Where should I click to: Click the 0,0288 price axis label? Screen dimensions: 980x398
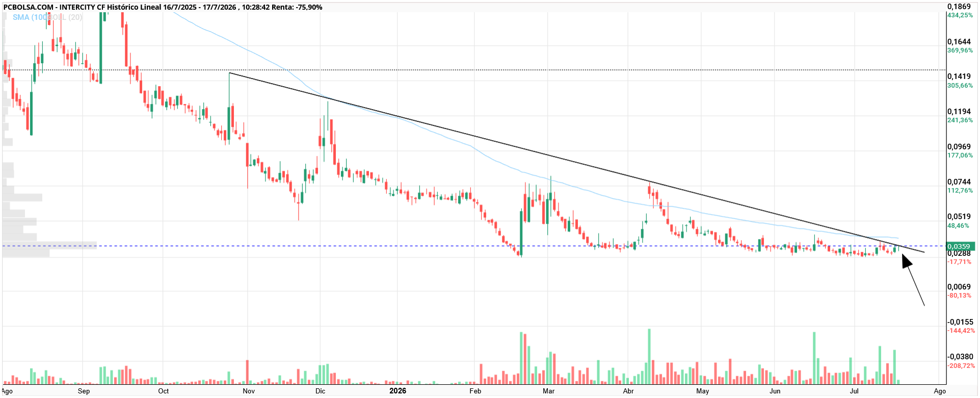959,253
